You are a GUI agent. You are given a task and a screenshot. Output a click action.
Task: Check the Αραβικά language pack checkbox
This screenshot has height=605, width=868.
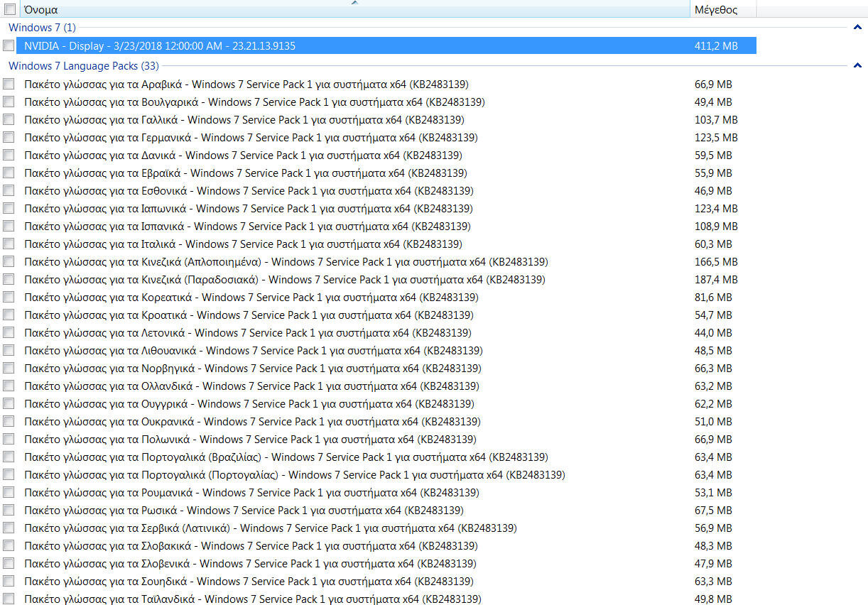(x=9, y=84)
